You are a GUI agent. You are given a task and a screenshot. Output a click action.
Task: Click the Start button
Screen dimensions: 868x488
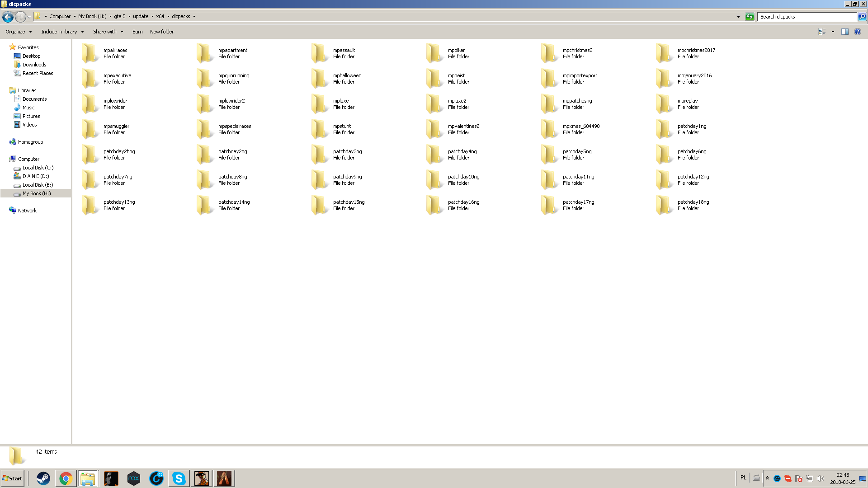[x=12, y=479]
